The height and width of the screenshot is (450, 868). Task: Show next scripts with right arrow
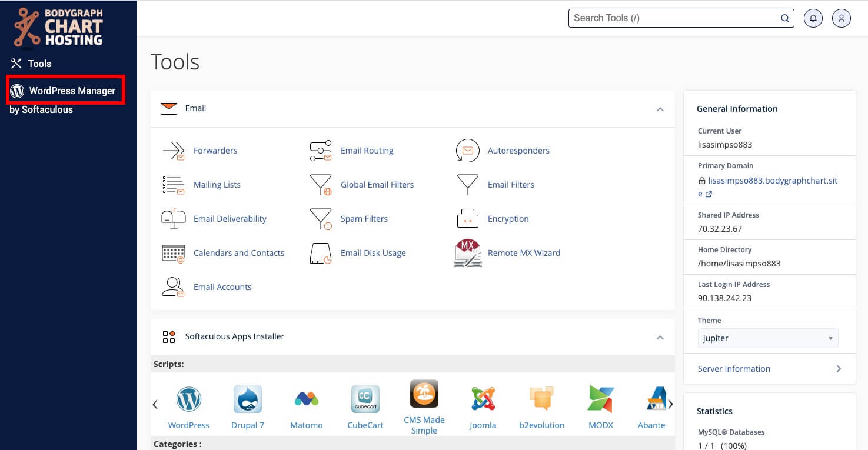pos(670,404)
